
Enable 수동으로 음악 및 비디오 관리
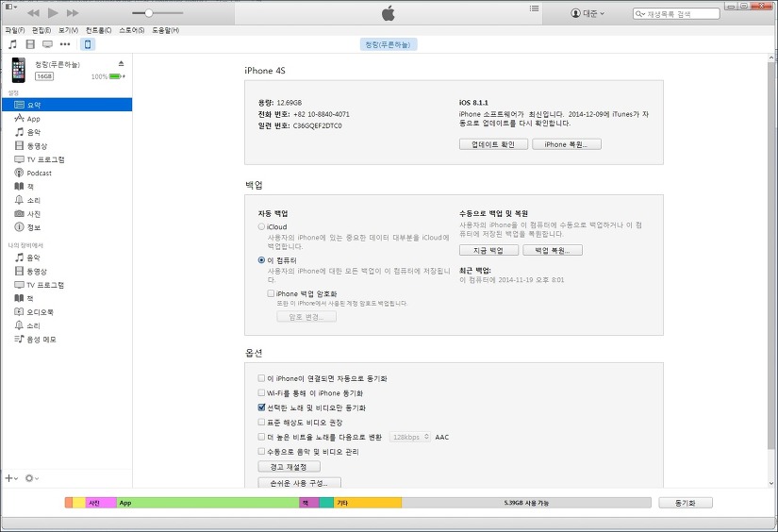[261, 452]
